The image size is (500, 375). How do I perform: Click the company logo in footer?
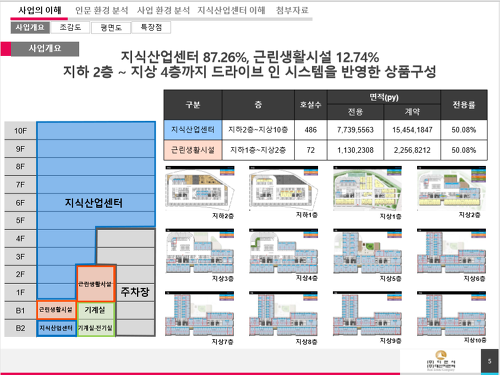pyautogui.click(x=441, y=361)
